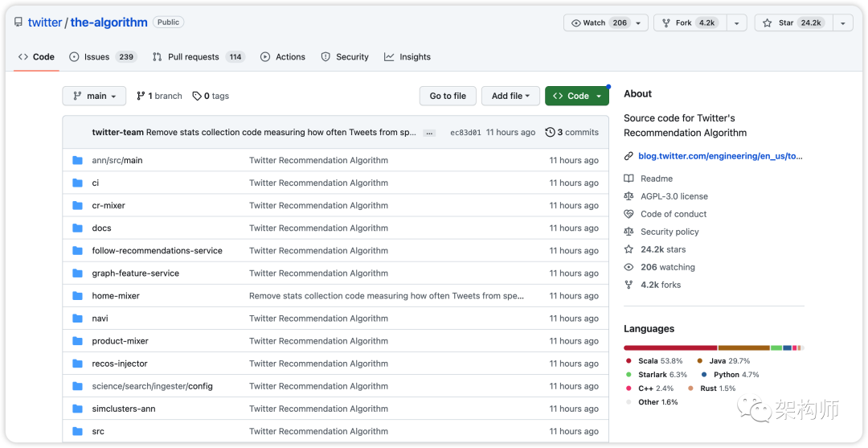The height and width of the screenshot is (448, 868).
Task: Click the folder icon for docs
Action: coord(77,228)
